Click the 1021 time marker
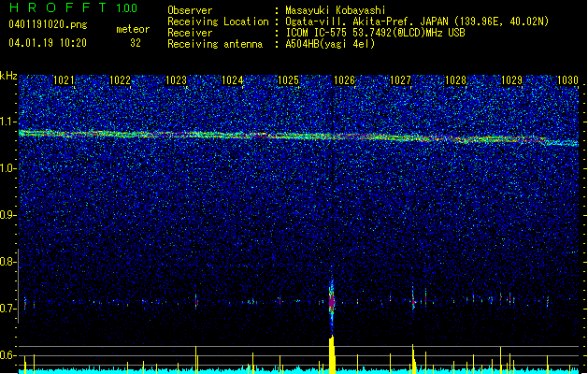The height and width of the screenshot is (374, 588). [x=64, y=80]
